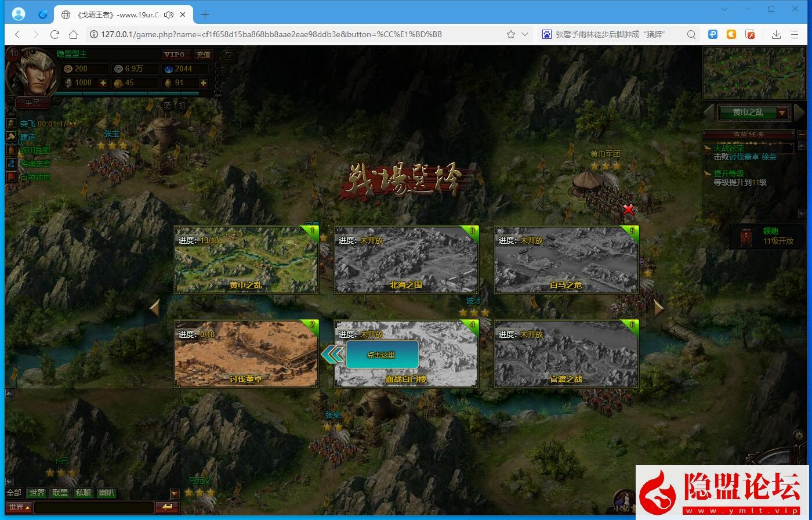The width and height of the screenshot is (812, 520).
Task: Open the 黄巾之乱 map dropdown
Action: [x=782, y=113]
